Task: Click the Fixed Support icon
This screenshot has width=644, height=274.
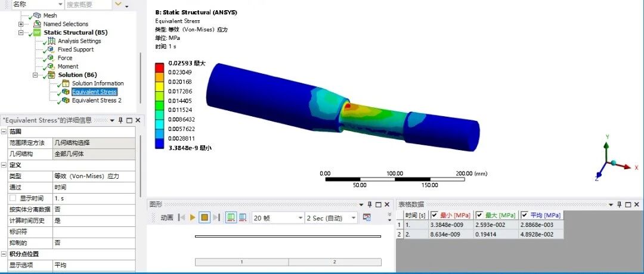Action: tap(51, 49)
